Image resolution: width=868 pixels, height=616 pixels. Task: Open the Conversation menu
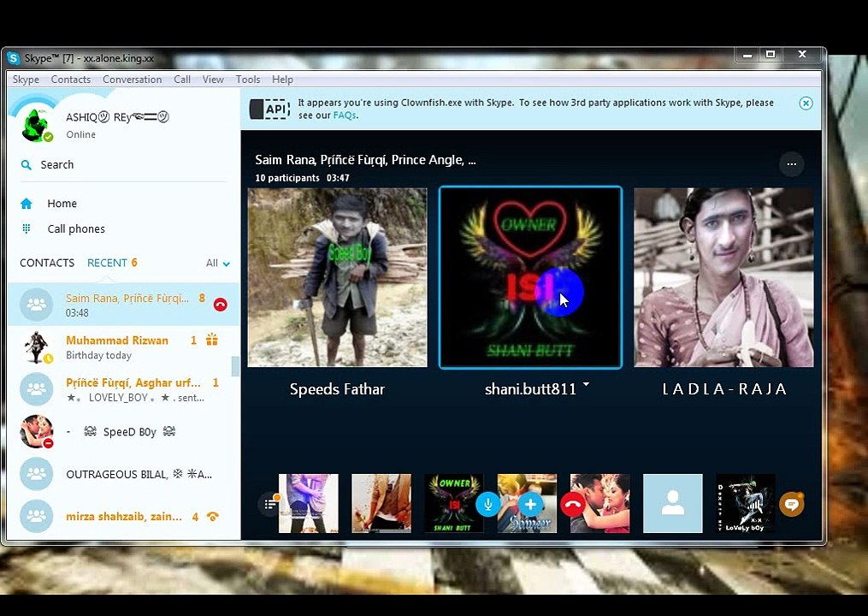pyautogui.click(x=133, y=80)
